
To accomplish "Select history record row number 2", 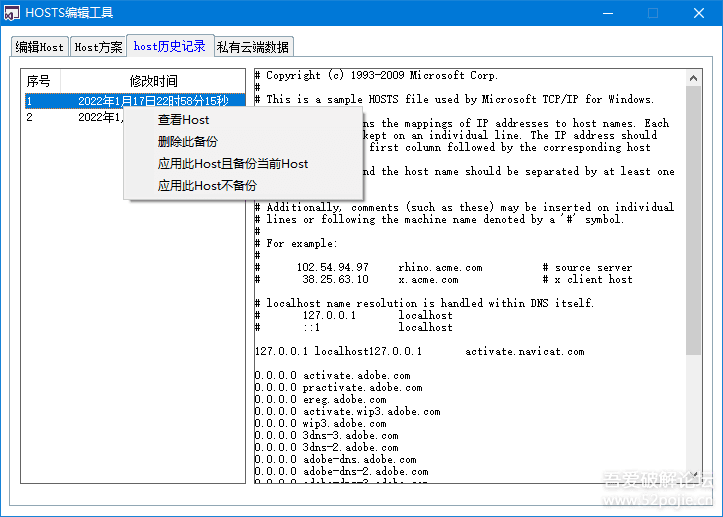I will pyautogui.click(x=74, y=117).
